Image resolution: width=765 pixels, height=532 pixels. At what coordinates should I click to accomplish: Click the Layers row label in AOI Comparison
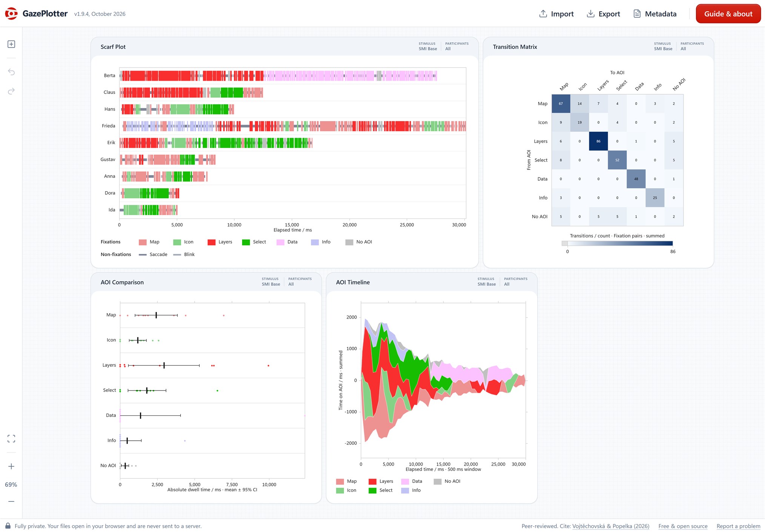pyautogui.click(x=109, y=365)
